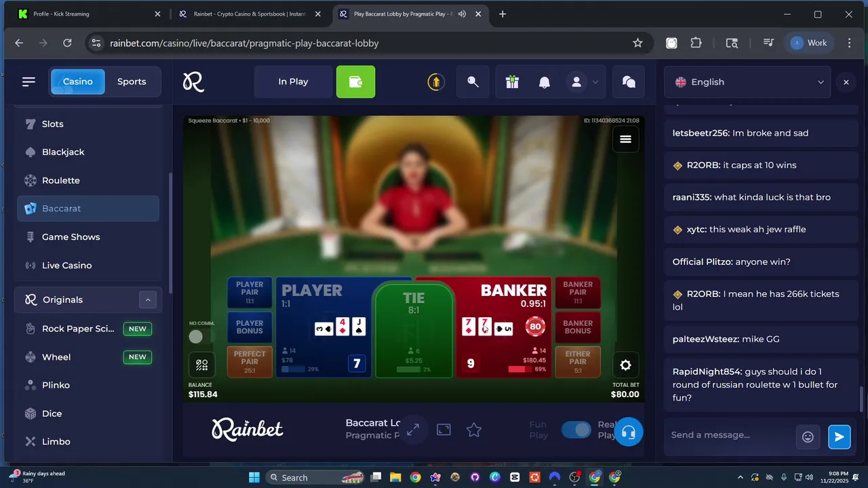Click the gold rank-up coin icon
Screen dimensions: 868x488
tap(435, 82)
